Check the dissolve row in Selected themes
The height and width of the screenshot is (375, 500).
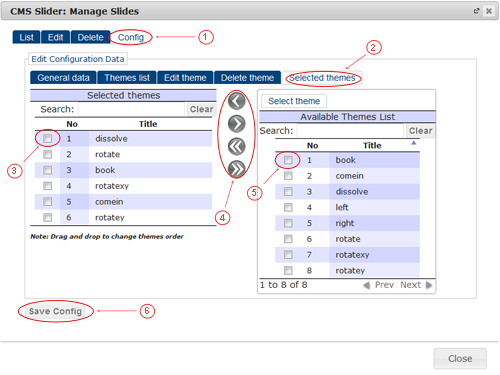pos(48,138)
